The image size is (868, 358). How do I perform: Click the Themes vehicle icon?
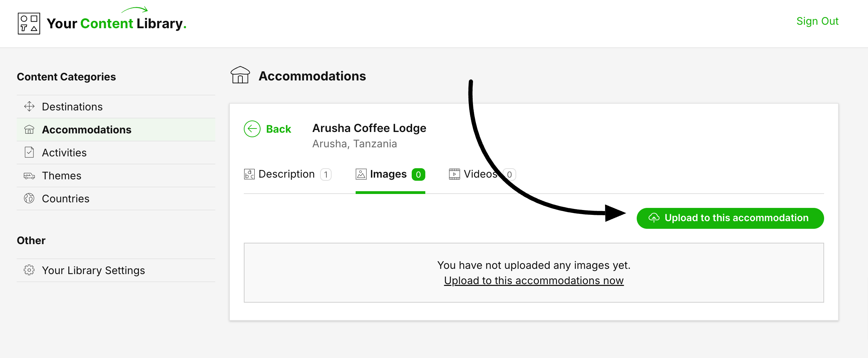coord(29,176)
